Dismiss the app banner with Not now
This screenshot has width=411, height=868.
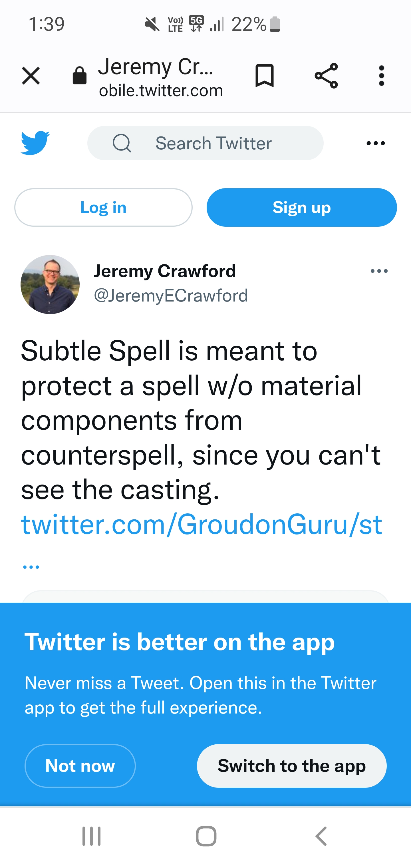tap(80, 765)
